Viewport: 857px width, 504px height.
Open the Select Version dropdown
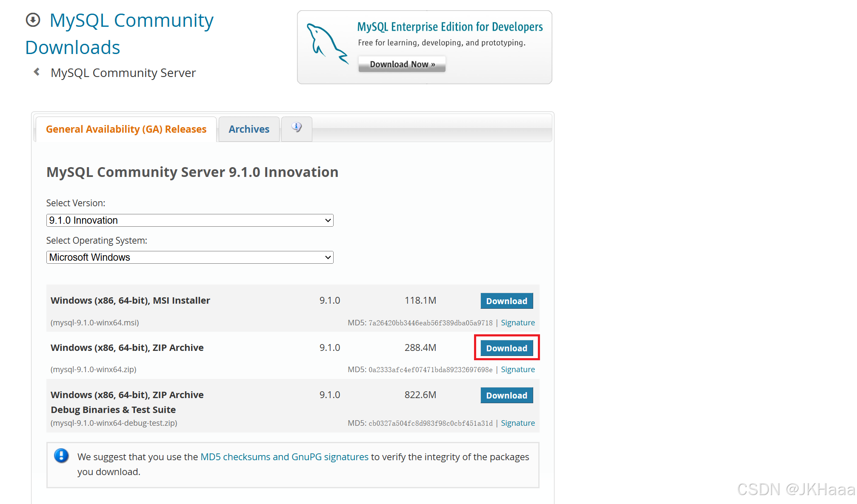click(190, 220)
